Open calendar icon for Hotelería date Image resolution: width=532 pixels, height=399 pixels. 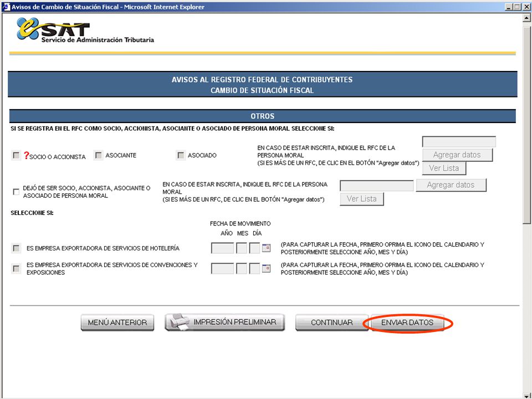point(267,248)
